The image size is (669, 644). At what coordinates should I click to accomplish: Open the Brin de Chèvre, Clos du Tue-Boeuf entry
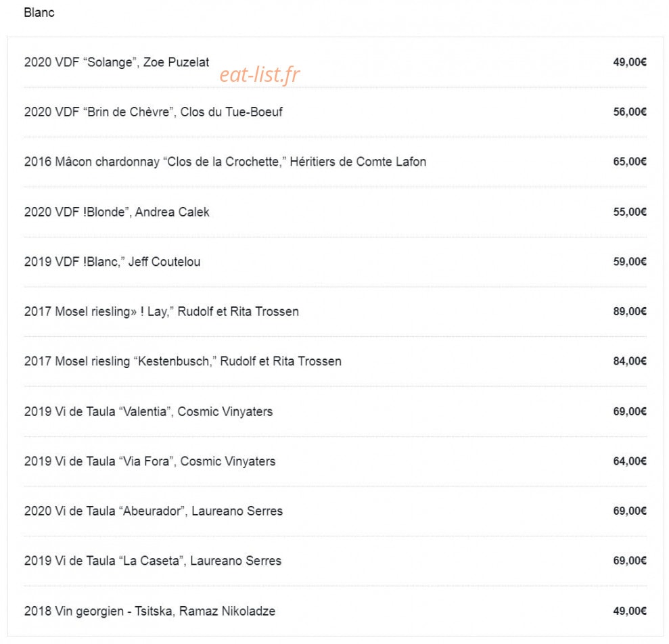(336, 112)
